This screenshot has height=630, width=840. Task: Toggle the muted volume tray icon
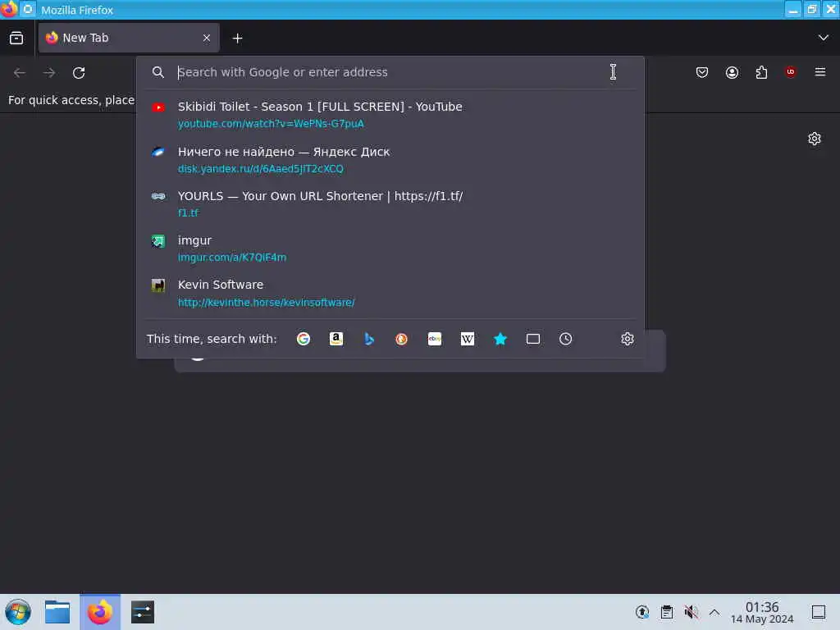click(691, 612)
